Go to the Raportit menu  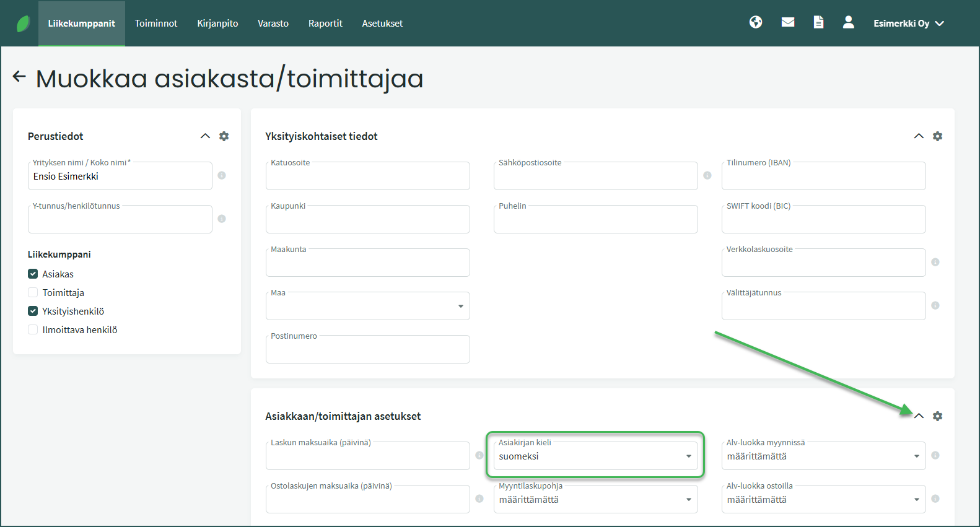tap(325, 24)
